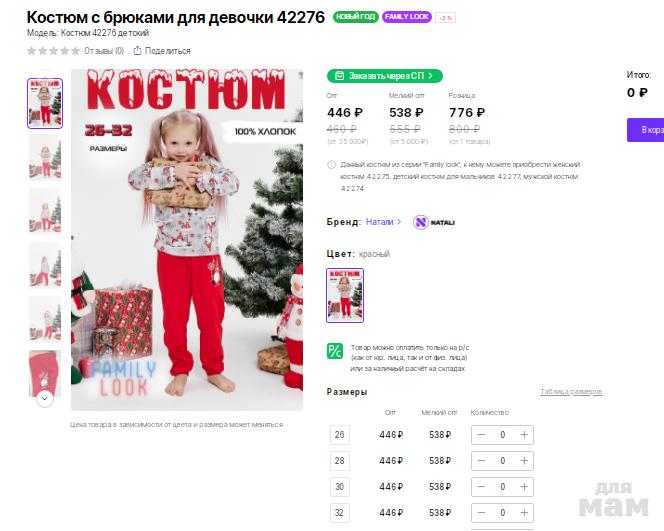This screenshot has width=664, height=531.
Task: Click the Natali brand logo icon
Action: click(x=421, y=222)
